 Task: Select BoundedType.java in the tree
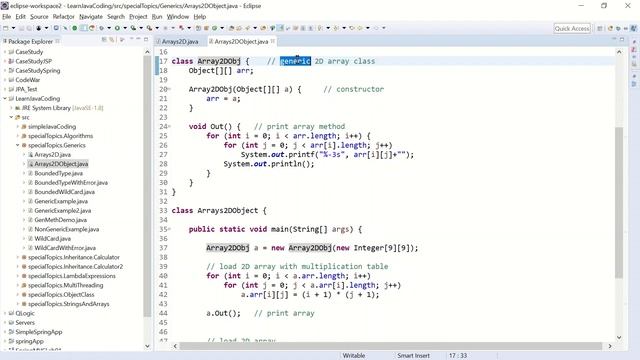click(x=58, y=173)
